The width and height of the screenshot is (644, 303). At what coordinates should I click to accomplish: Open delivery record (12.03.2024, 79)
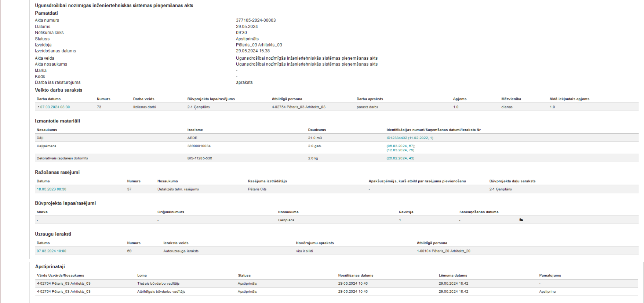pos(400,150)
